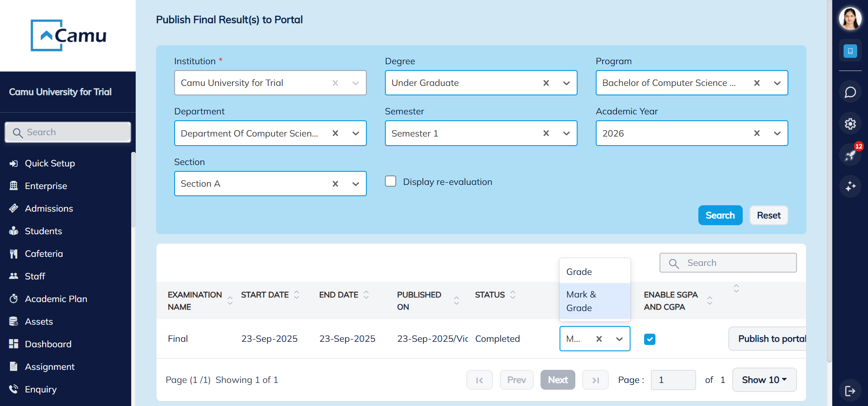Open Academic Plan in sidebar
This screenshot has width=868, height=406.
coord(56,299)
